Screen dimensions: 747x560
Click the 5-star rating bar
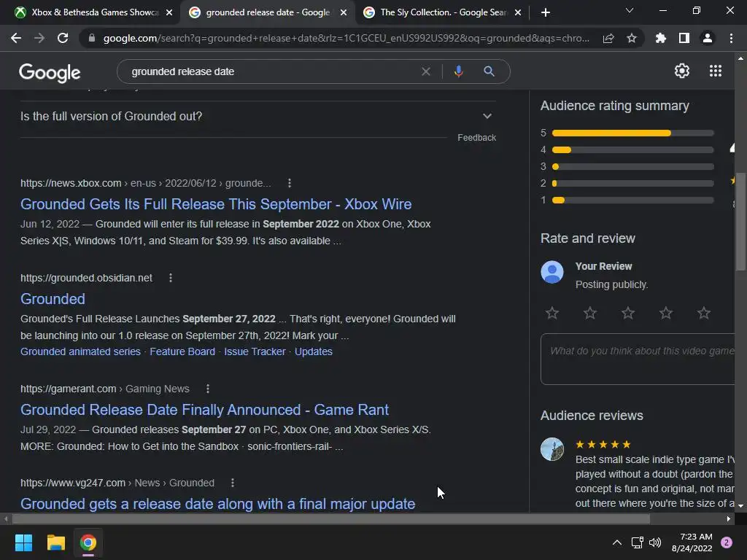click(x=632, y=133)
